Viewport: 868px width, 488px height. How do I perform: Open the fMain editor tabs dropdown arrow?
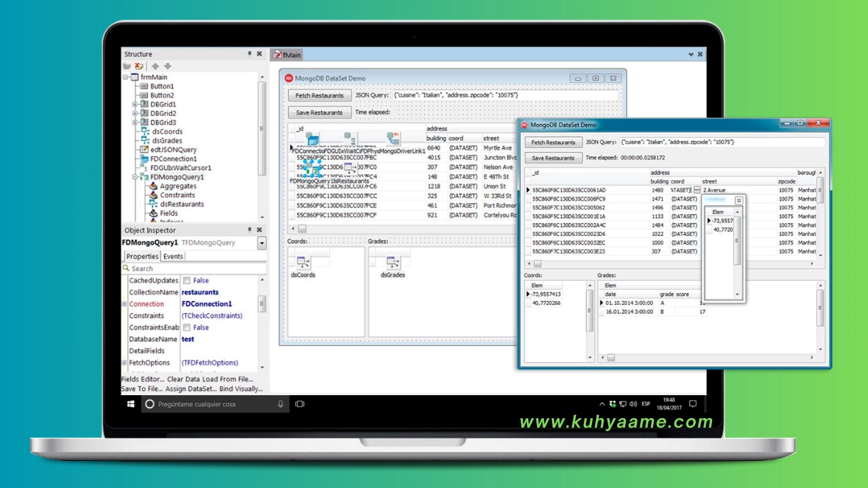click(x=691, y=54)
